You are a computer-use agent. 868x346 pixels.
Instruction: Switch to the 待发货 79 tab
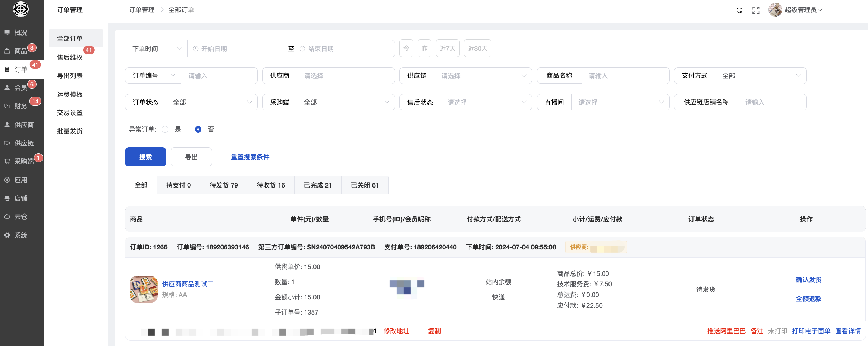[x=224, y=185]
